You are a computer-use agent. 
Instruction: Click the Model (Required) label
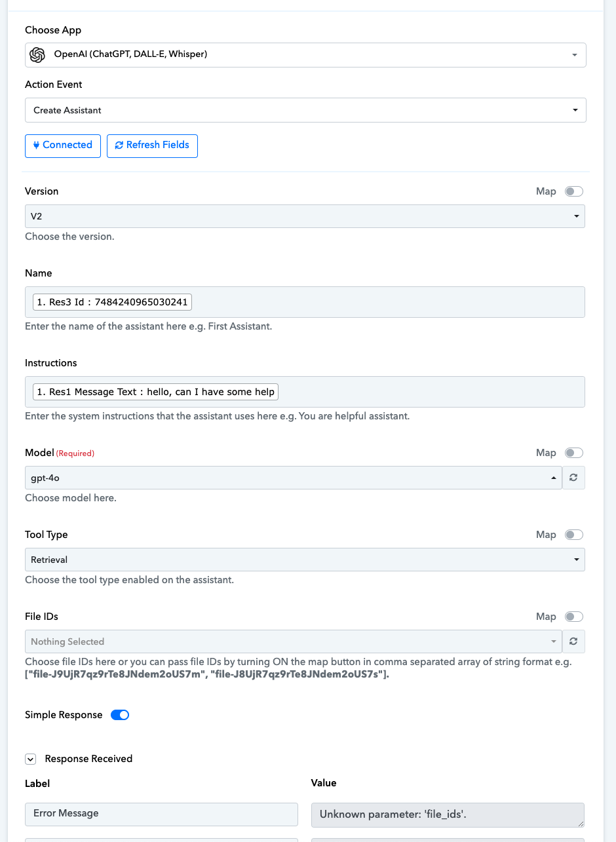click(x=60, y=453)
